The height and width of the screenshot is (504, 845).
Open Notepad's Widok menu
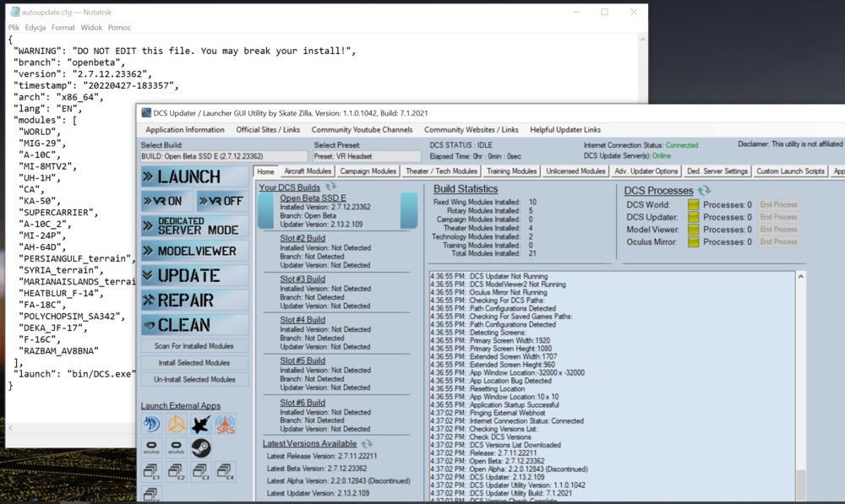91,28
